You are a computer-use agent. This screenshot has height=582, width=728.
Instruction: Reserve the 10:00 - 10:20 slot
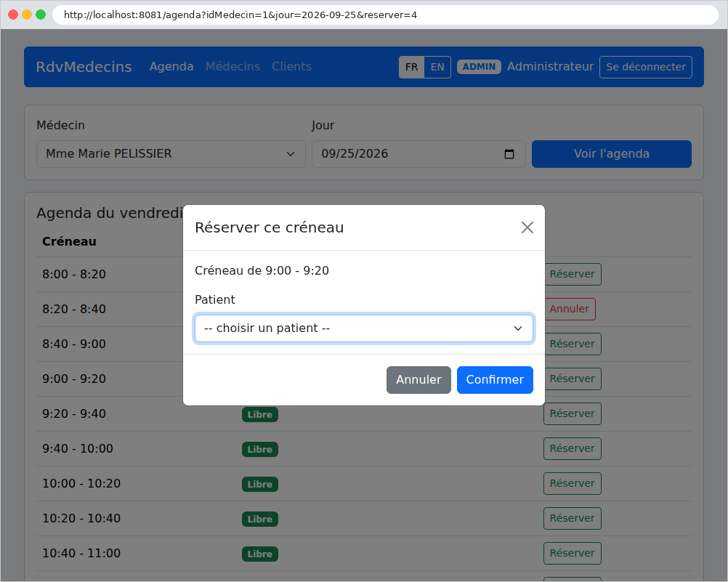pyautogui.click(x=572, y=483)
